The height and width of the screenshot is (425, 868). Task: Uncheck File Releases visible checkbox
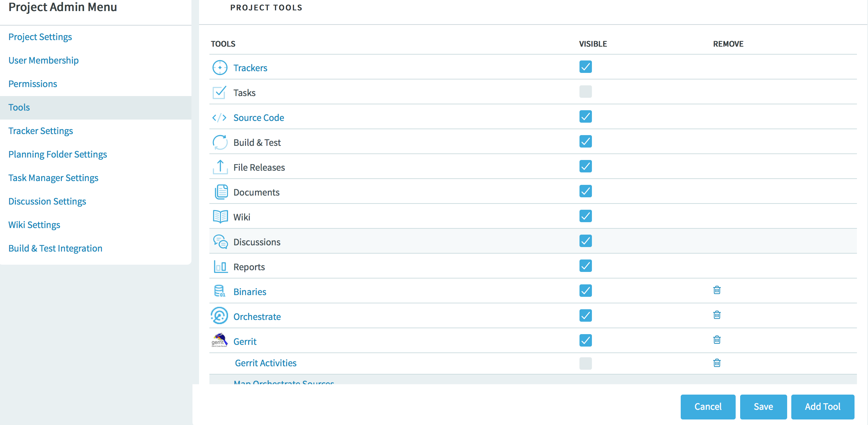[586, 166]
